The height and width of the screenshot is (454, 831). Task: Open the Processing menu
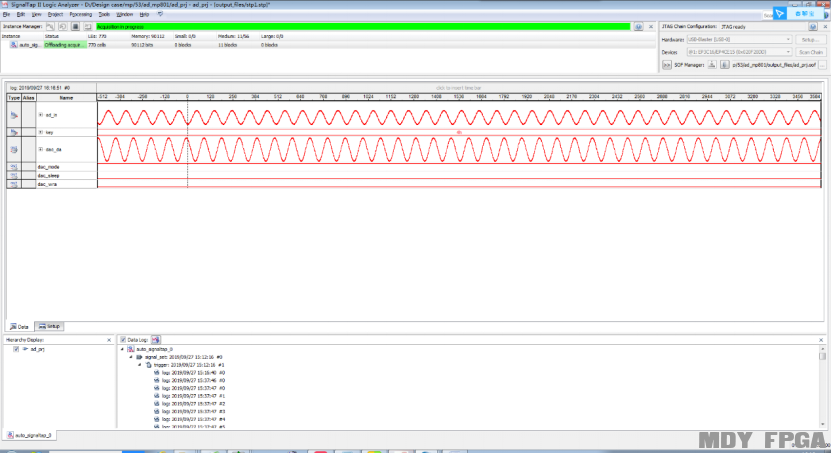81,14
